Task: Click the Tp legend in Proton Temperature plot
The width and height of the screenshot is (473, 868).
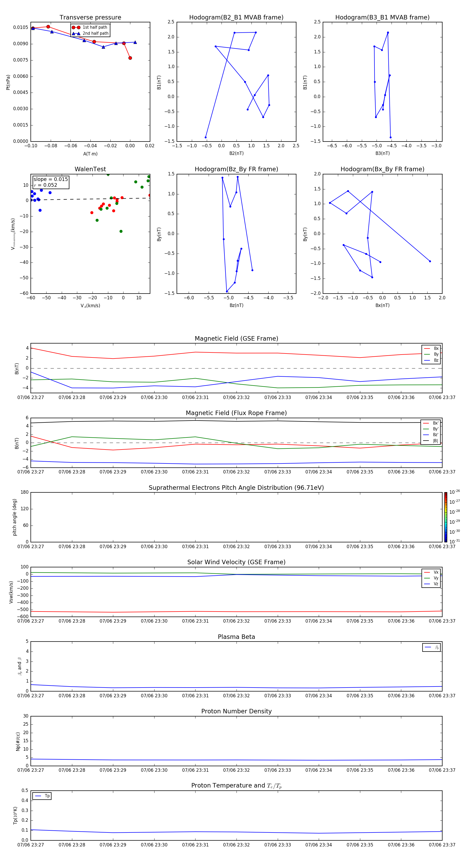Action: pos(42,796)
